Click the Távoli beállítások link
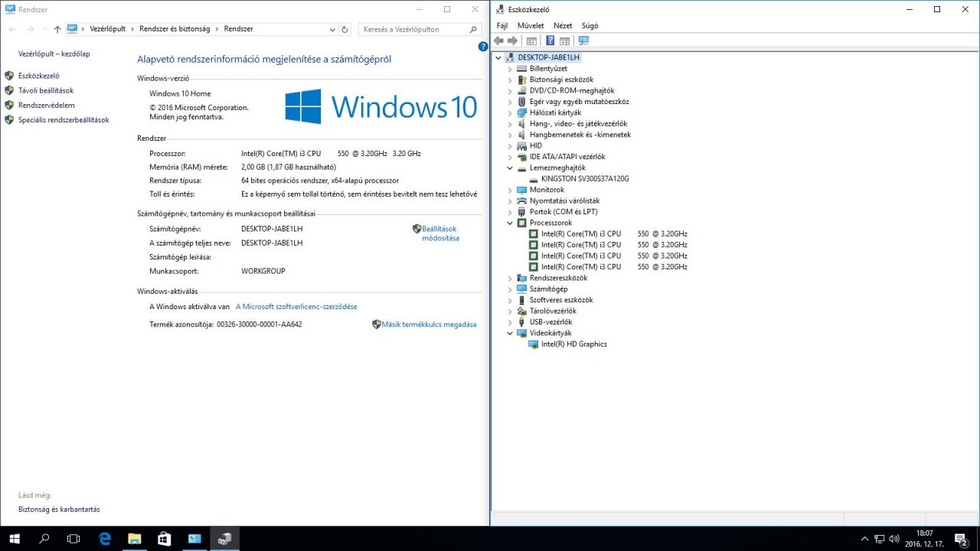The width and height of the screenshot is (980, 551). point(46,90)
